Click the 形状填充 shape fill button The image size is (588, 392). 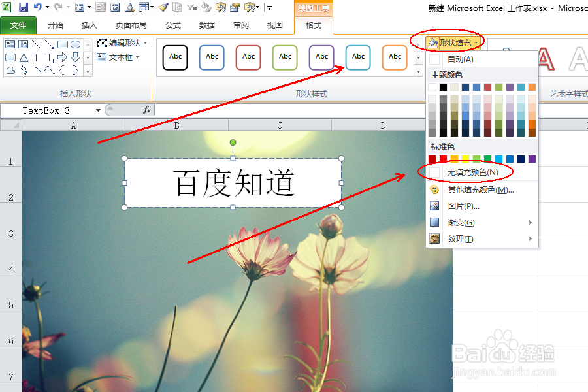click(453, 43)
